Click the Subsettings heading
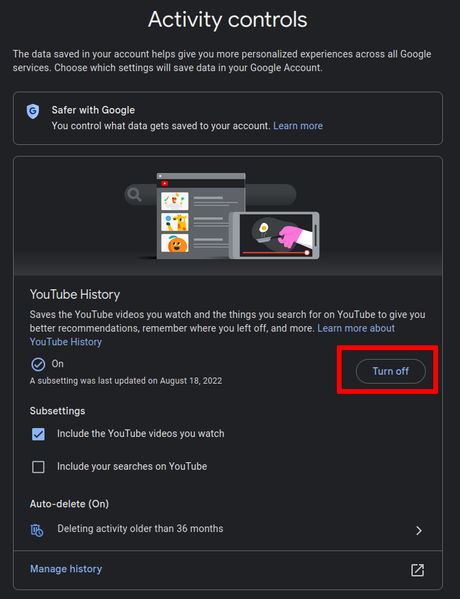The width and height of the screenshot is (460, 599). [x=57, y=411]
